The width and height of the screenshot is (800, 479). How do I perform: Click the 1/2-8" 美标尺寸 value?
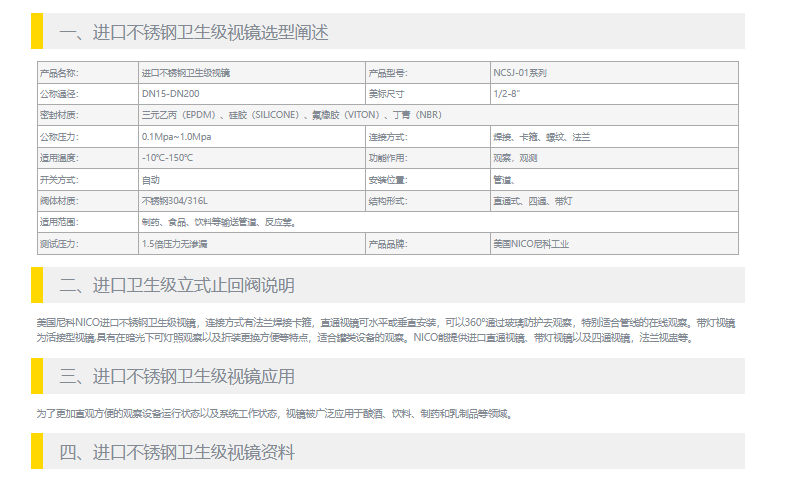click(507, 94)
